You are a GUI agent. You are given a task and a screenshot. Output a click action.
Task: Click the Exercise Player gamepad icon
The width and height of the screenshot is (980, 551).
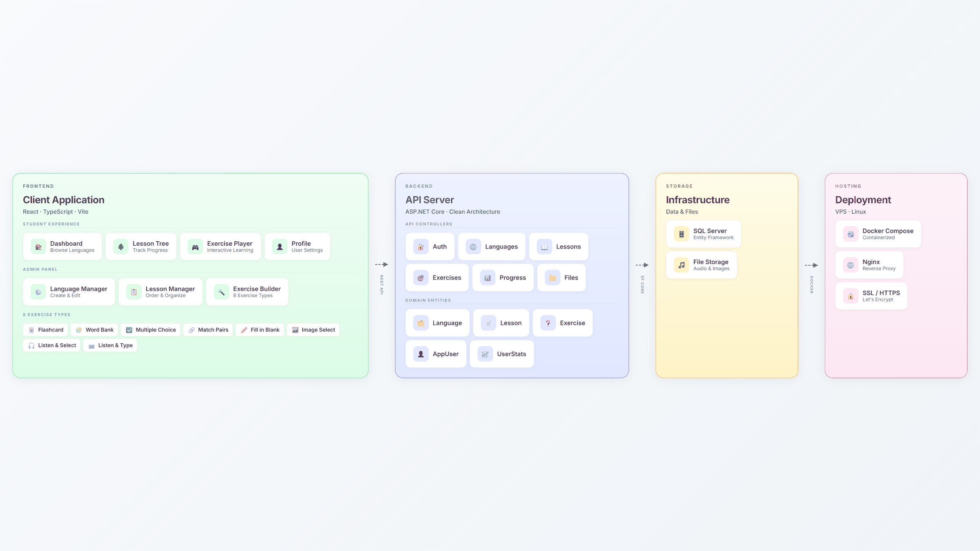click(195, 247)
